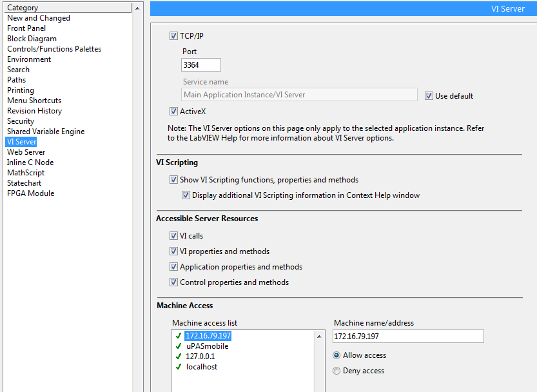Select Block Diagram category

(x=32, y=39)
